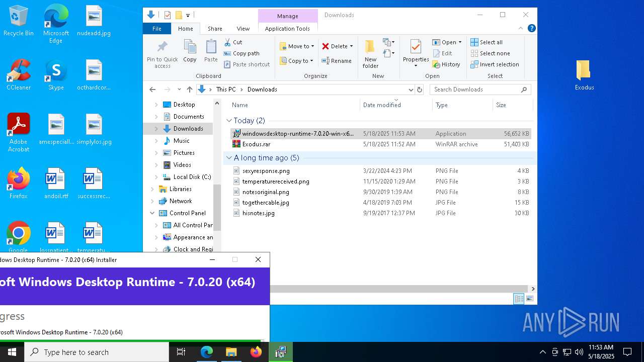Click Pin to Quick access icon
The width and height of the screenshot is (644, 362).
[x=162, y=54]
